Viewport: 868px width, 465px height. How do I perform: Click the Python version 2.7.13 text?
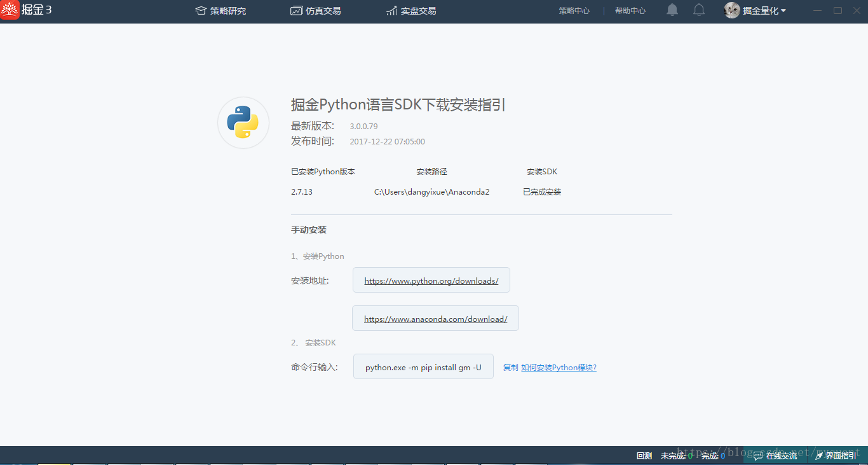(x=302, y=191)
